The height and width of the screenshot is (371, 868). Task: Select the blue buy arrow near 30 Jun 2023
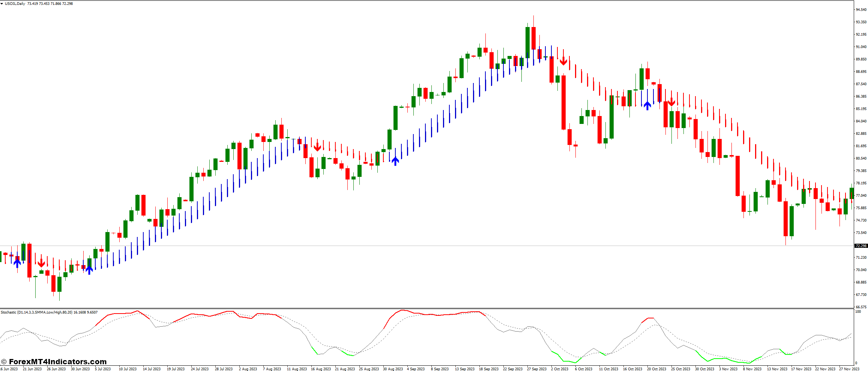point(89,269)
